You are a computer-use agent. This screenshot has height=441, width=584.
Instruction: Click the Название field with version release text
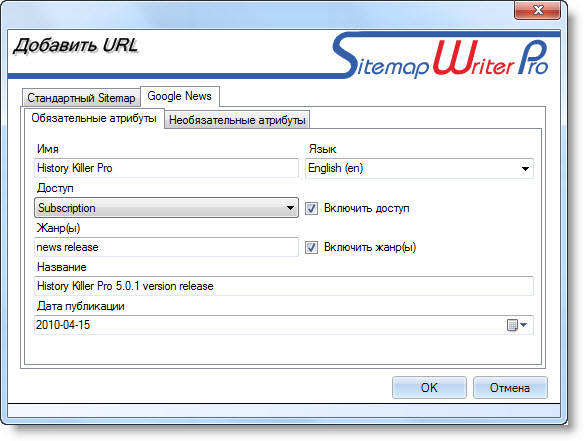tap(284, 286)
